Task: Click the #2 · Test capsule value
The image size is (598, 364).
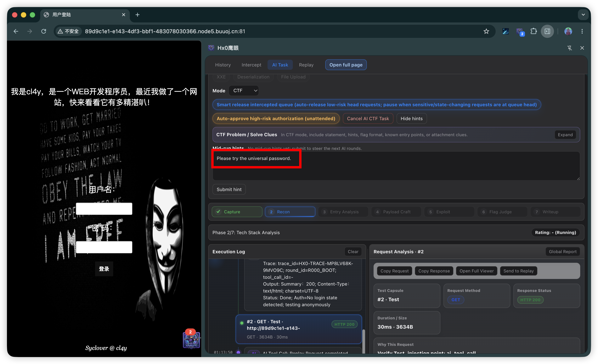Action: pos(388,299)
